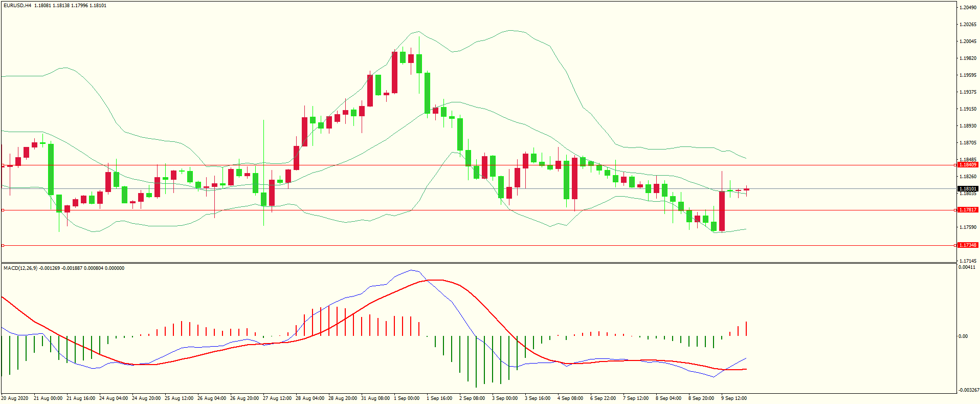980x404 pixels.
Task: Click the 6 Sep 22:00 time axis label
Action: click(x=603, y=398)
